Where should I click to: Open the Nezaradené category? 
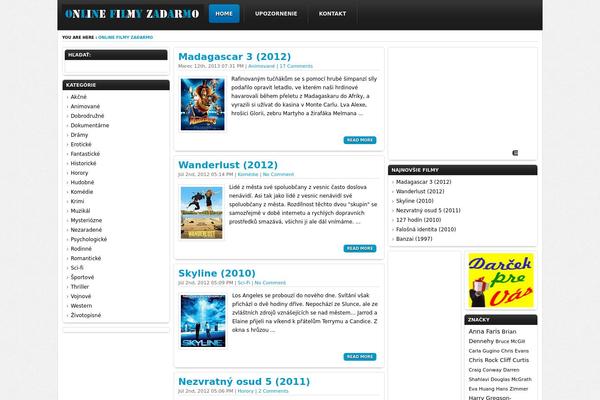tap(86, 230)
